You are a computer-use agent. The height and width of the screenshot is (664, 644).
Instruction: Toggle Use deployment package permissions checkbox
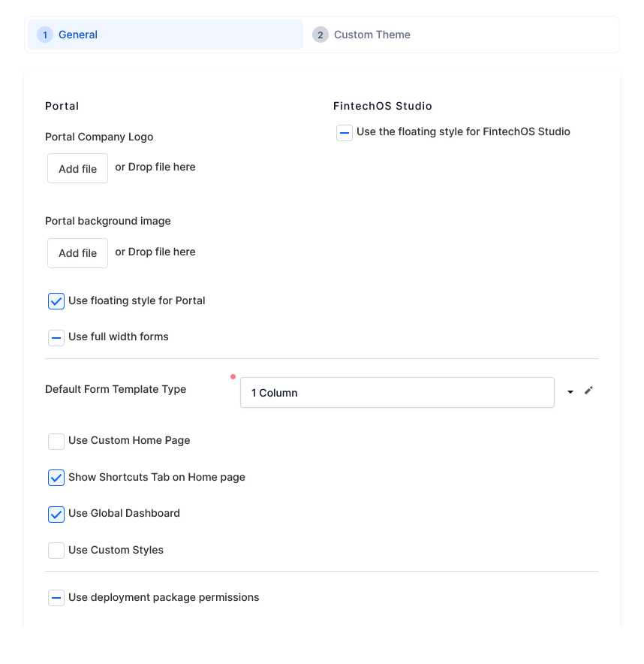tap(56, 598)
